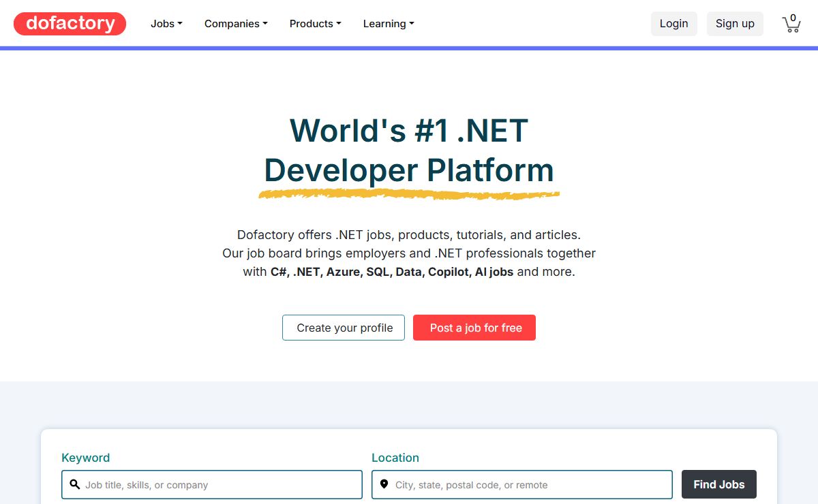
Task: Open the shopping cart icon
Action: coord(791,23)
